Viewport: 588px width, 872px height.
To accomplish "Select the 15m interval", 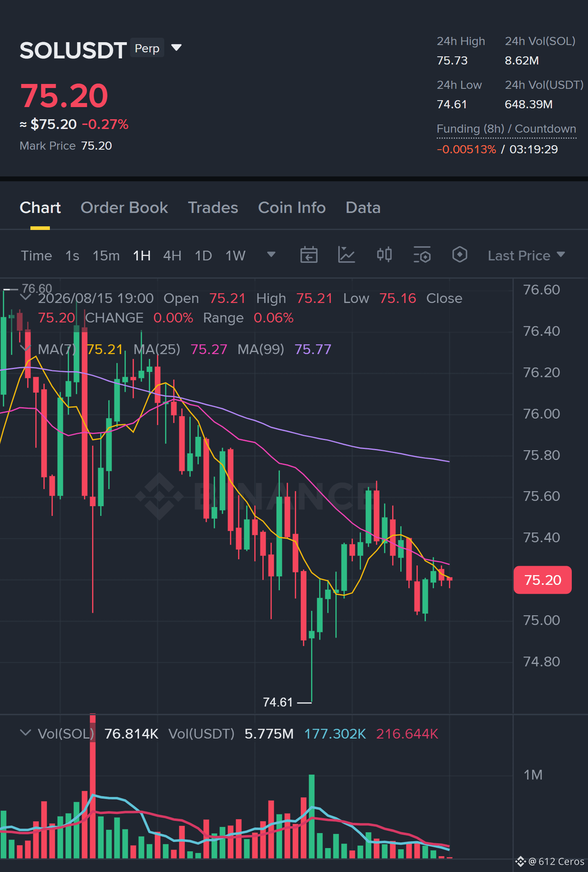I will point(106,256).
